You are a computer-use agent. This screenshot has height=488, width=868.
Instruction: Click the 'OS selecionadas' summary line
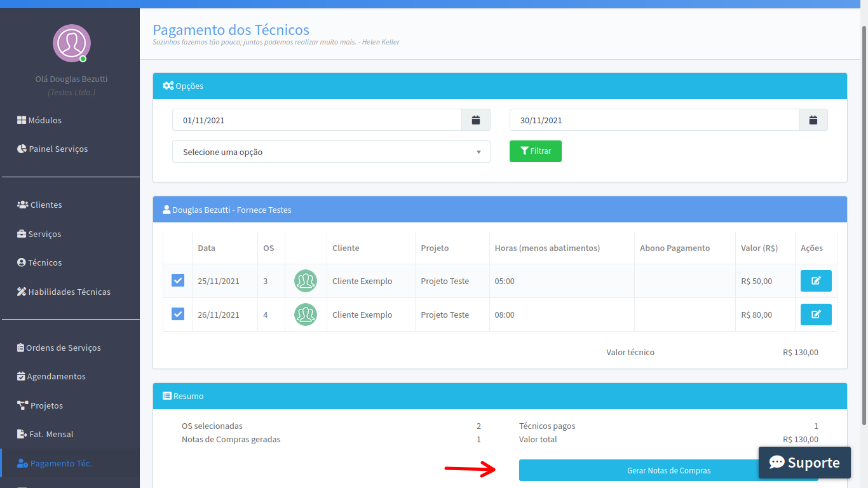[331, 426]
